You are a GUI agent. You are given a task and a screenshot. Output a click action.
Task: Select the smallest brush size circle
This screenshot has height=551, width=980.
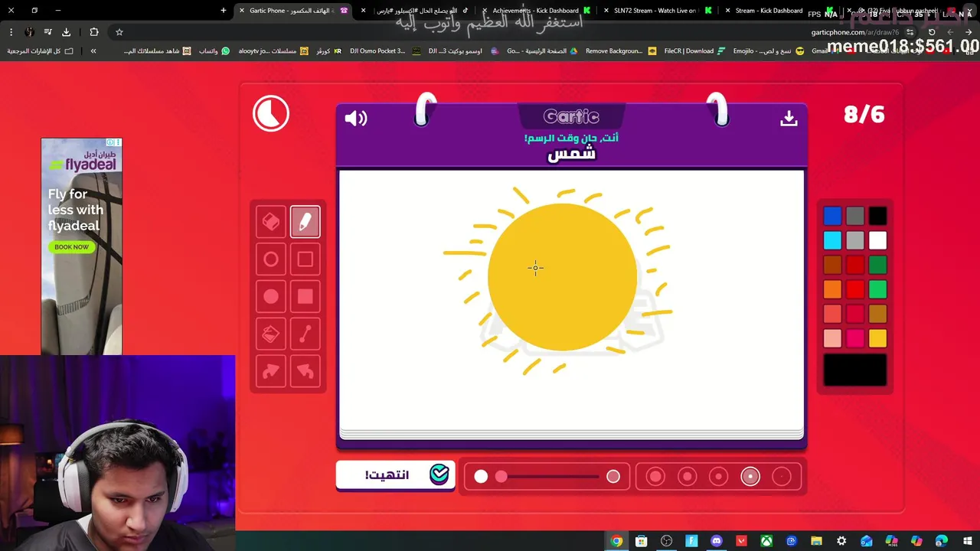coord(782,477)
